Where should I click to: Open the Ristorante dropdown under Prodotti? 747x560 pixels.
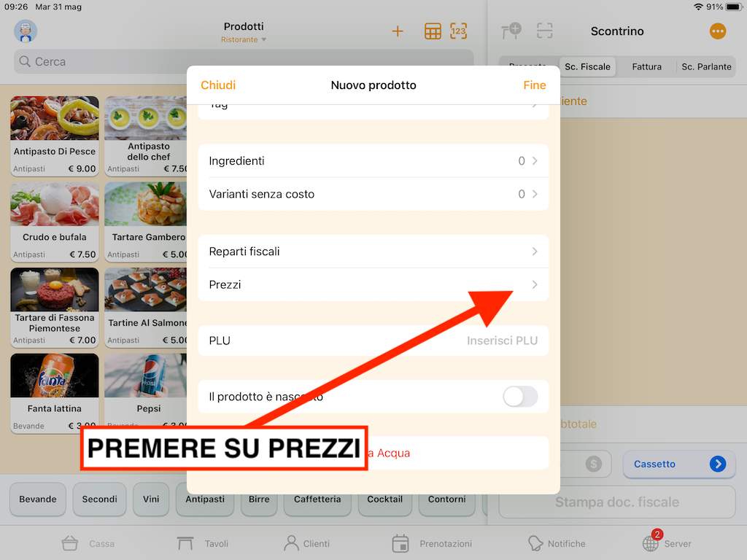point(244,40)
